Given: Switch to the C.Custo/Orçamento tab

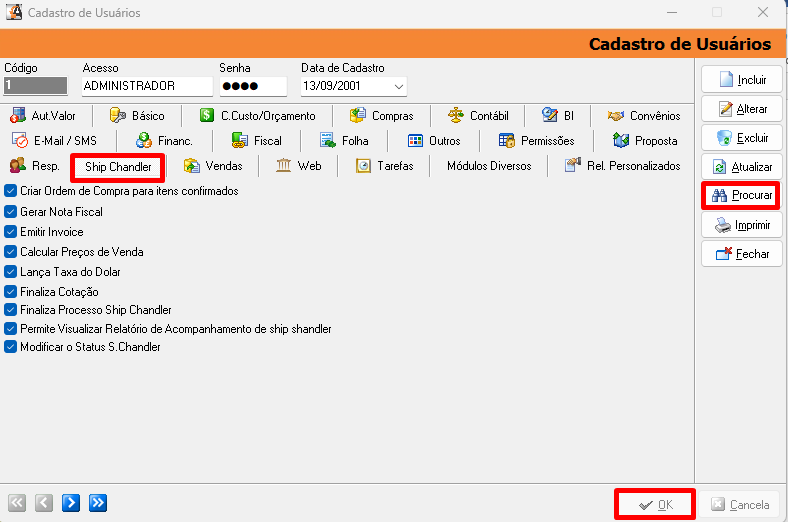Looking at the screenshot, I should coord(257,116).
